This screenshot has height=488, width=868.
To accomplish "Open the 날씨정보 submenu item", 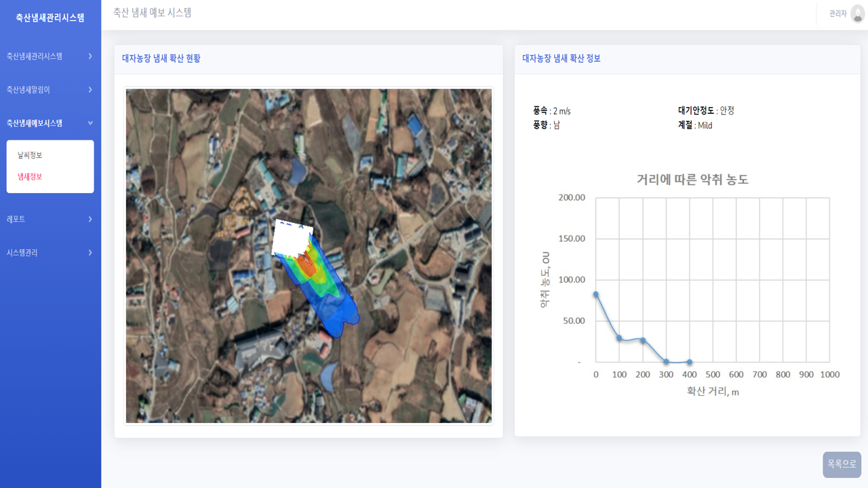I will pyautogui.click(x=30, y=155).
